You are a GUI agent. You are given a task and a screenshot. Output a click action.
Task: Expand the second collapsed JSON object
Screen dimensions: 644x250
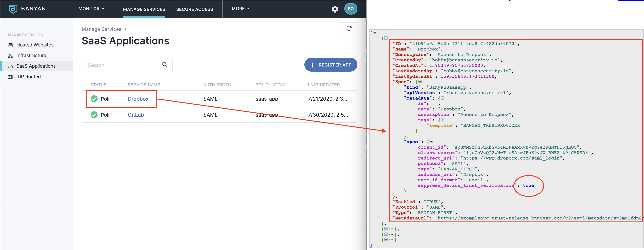(x=386, y=235)
